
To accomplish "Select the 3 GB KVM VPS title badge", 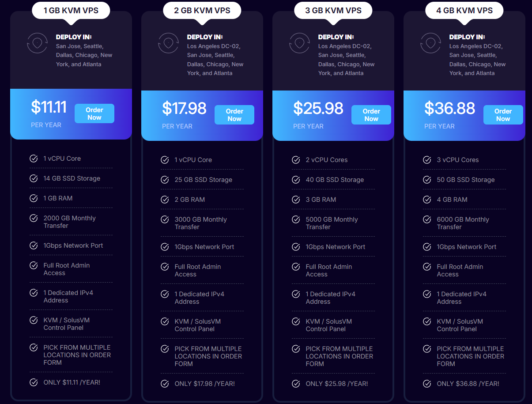I will click(333, 11).
